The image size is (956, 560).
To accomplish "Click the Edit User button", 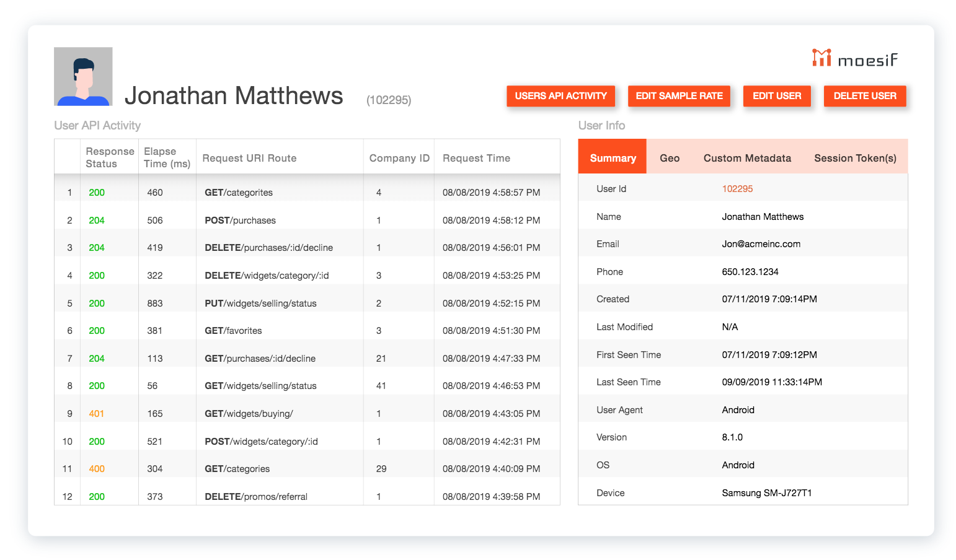I will 777,96.
